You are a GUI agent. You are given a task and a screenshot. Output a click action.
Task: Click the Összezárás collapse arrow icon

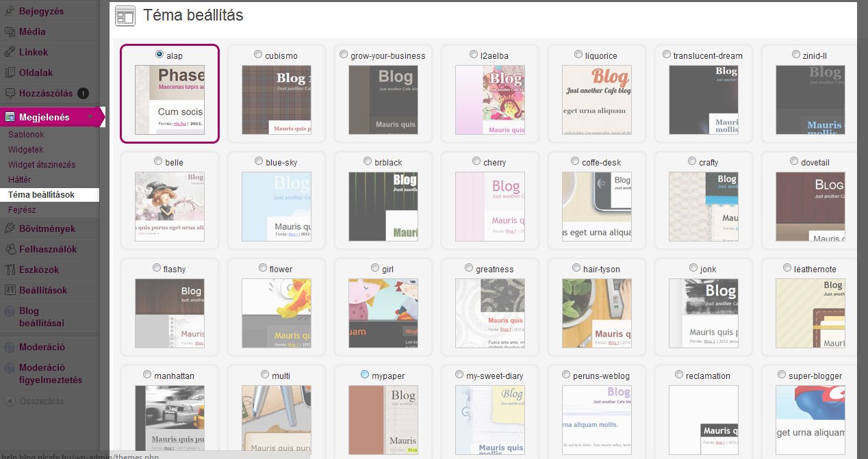[x=10, y=401]
